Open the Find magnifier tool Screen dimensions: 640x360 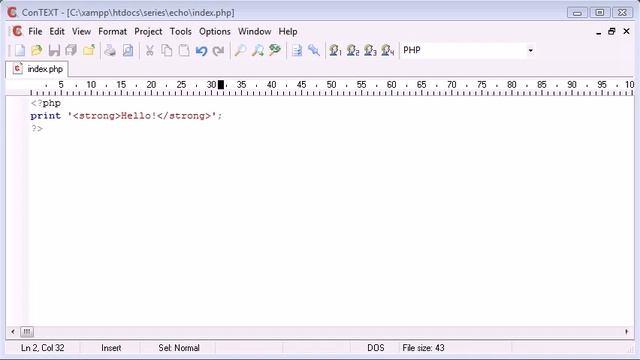[x=240, y=51]
